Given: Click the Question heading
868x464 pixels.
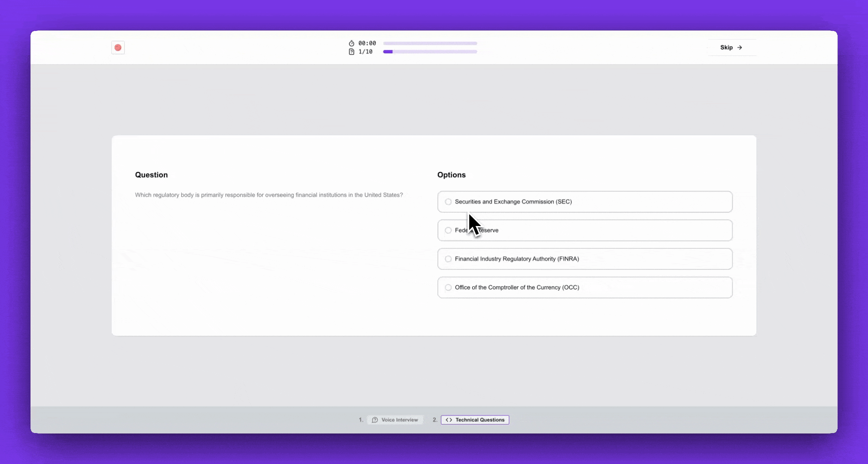Looking at the screenshot, I should coord(151,175).
